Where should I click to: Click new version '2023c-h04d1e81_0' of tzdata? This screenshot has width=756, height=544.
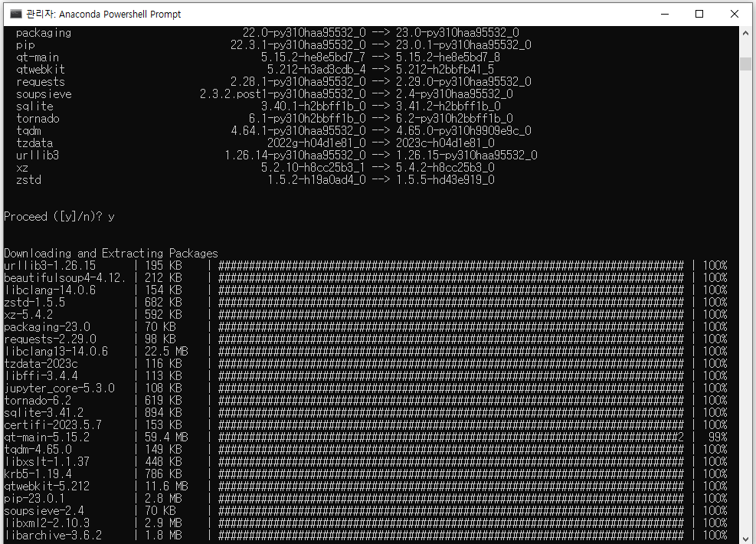(445, 143)
